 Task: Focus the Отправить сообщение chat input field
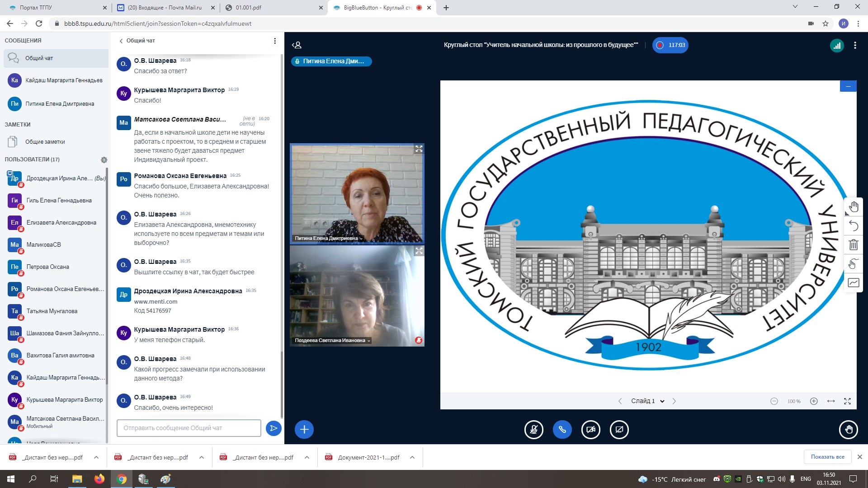[189, 428]
